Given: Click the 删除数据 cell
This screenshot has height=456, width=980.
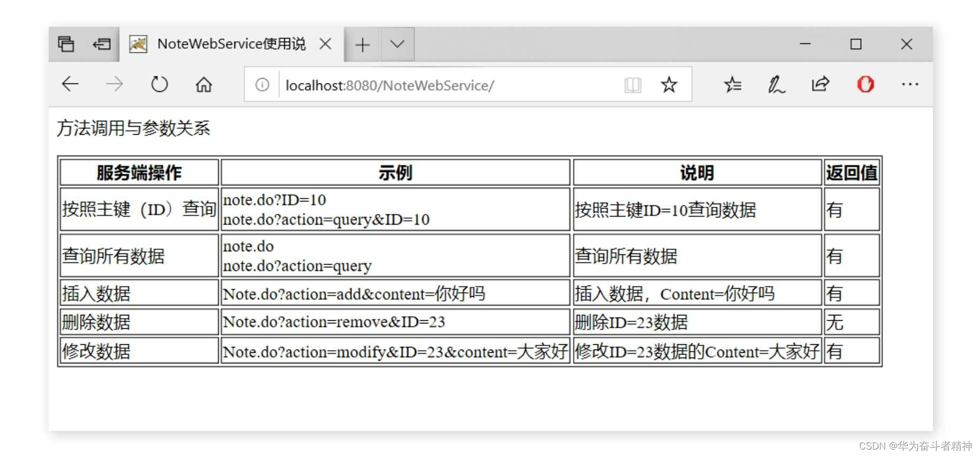Looking at the screenshot, I should pyautogui.click(x=139, y=322).
